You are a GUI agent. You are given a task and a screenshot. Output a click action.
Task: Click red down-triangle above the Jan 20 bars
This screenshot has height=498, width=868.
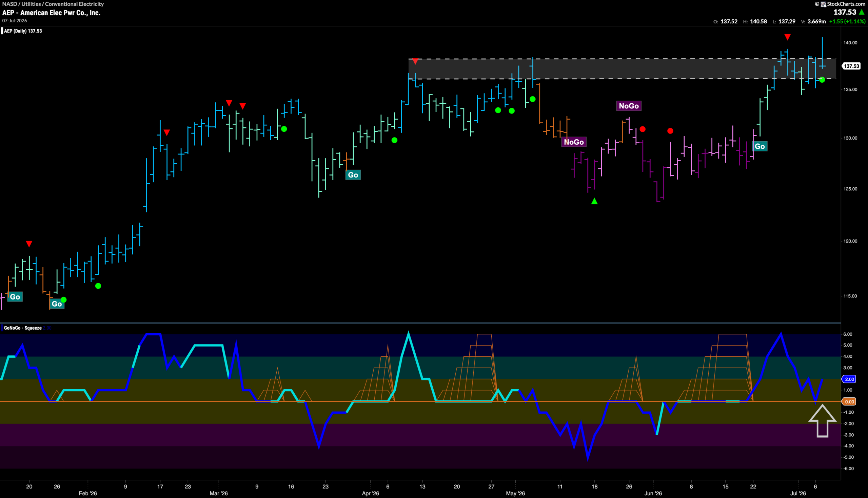[29, 244]
